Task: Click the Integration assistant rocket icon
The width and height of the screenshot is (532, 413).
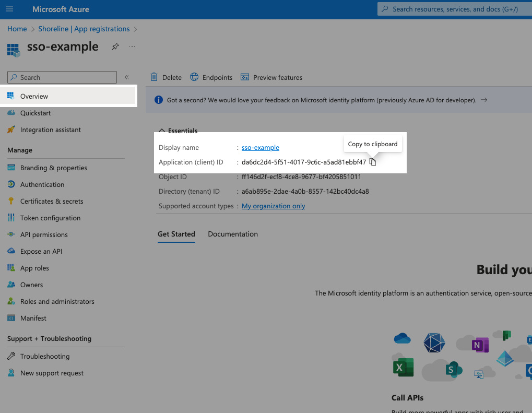Action: click(11, 129)
